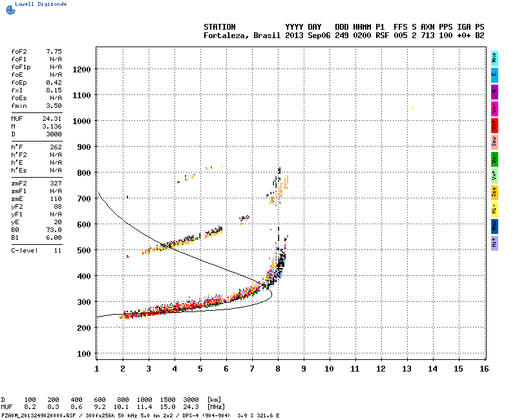Select the blue E legend swatch

pyautogui.click(x=494, y=74)
